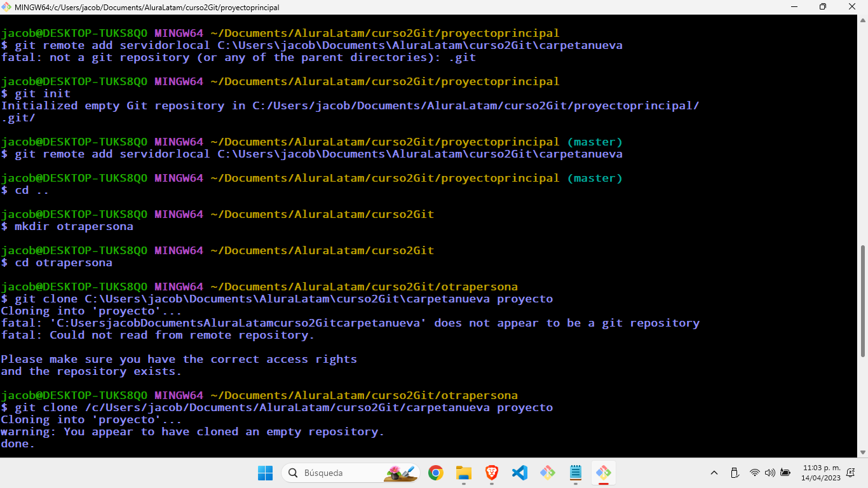
Task: Restore down the MINGW64 window
Action: coord(823,7)
